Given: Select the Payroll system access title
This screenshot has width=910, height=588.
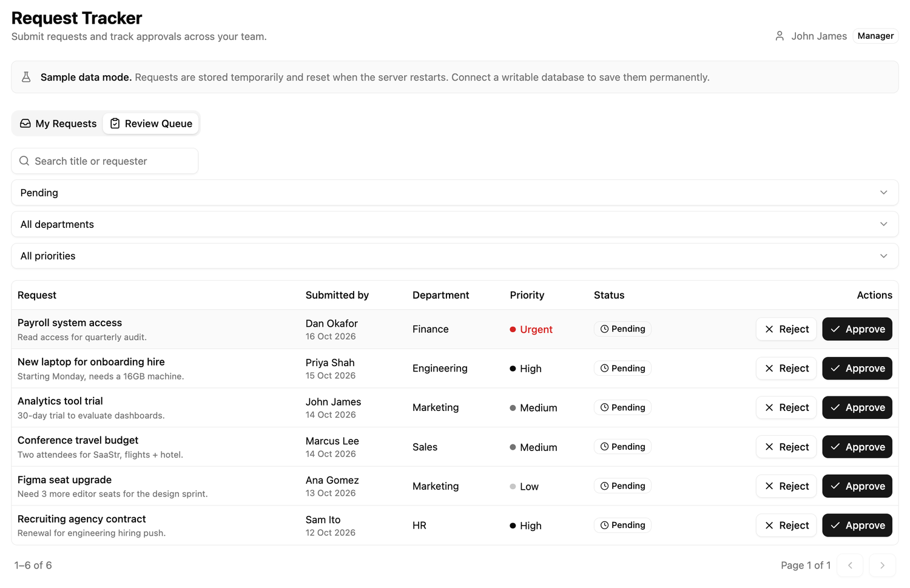Looking at the screenshot, I should coord(70,323).
